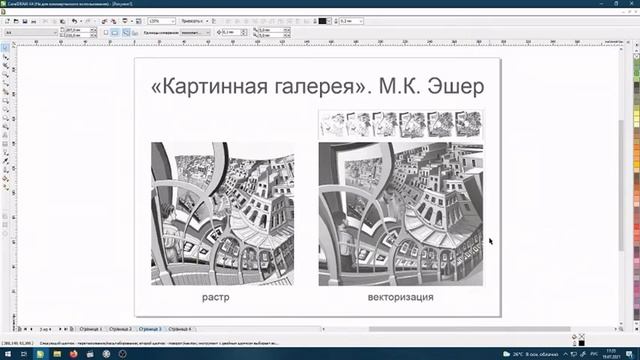Export the drawing using the Export icon
The height and width of the screenshot is (360, 640).
[113, 21]
